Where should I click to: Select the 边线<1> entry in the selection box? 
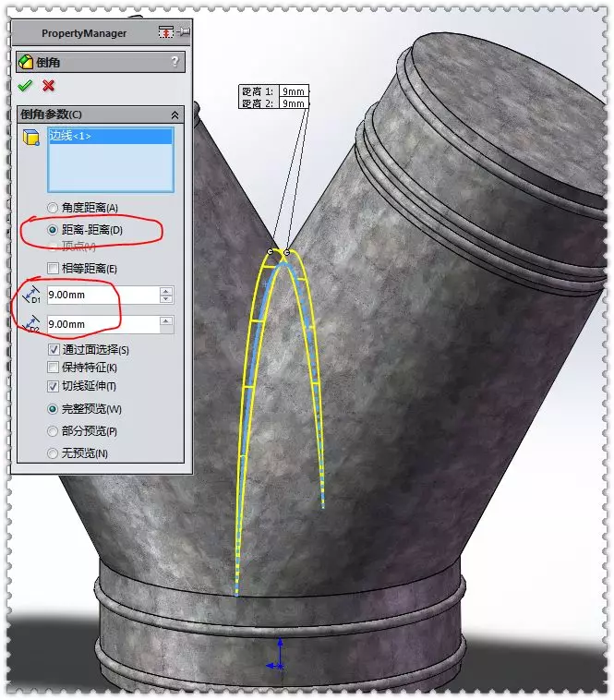tap(110, 136)
